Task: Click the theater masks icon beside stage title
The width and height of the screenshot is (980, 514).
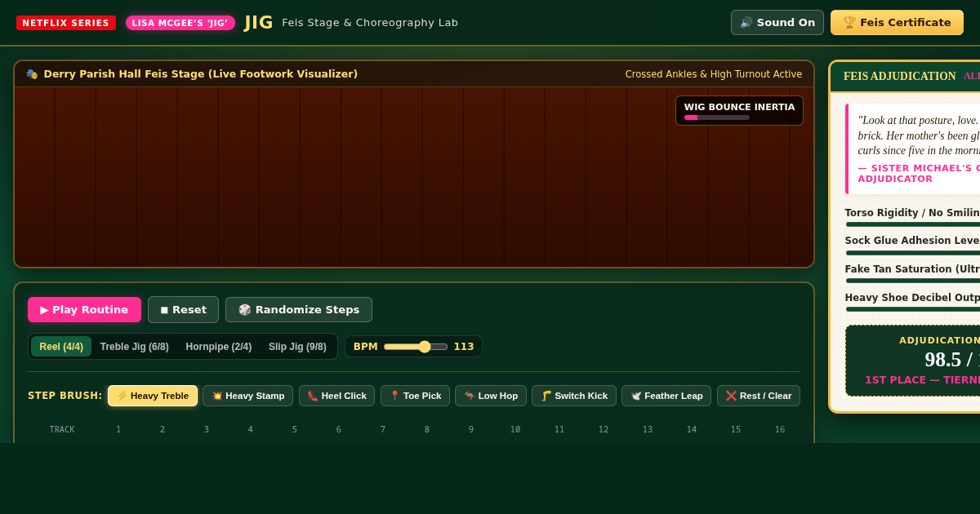Action: [x=32, y=74]
